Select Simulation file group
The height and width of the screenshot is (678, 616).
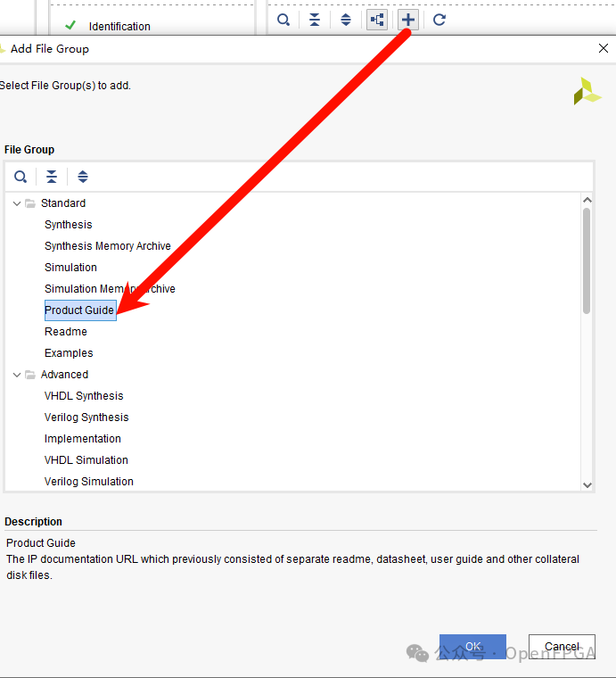[x=70, y=268]
